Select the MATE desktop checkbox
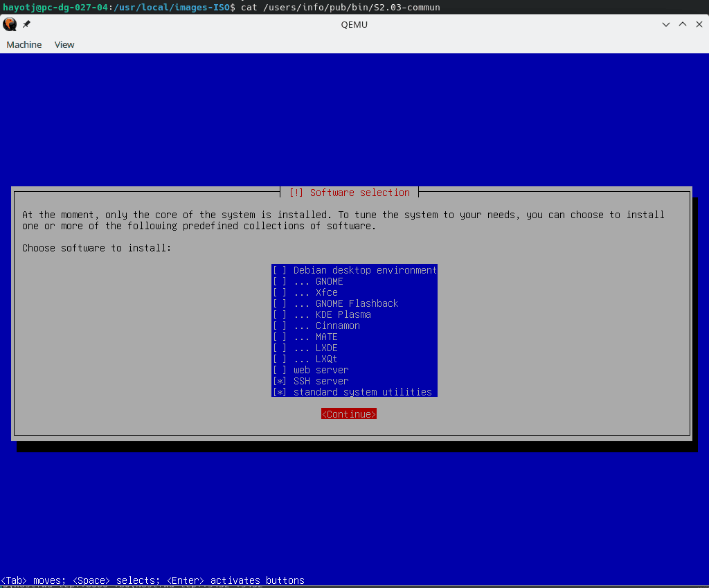The image size is (709, 588). (x=280, y=337)
